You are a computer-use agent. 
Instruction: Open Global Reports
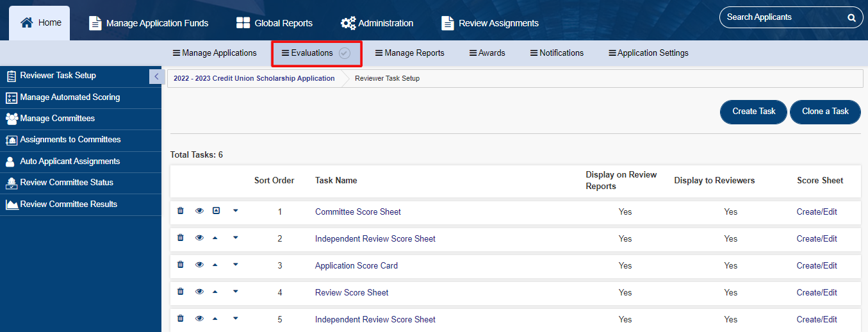click(274, 23)
